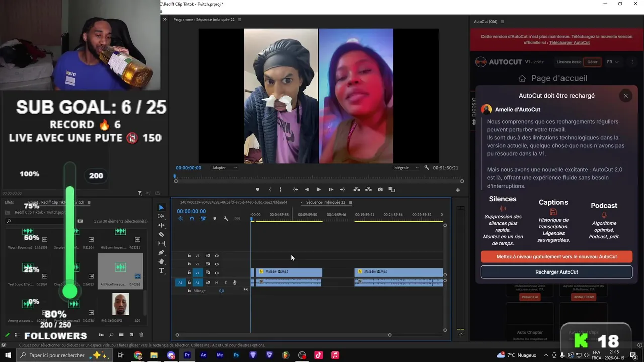Open the FR language dropdown in AutoCut
Viewport: 644px width, 362px height.
coord(612,62)
